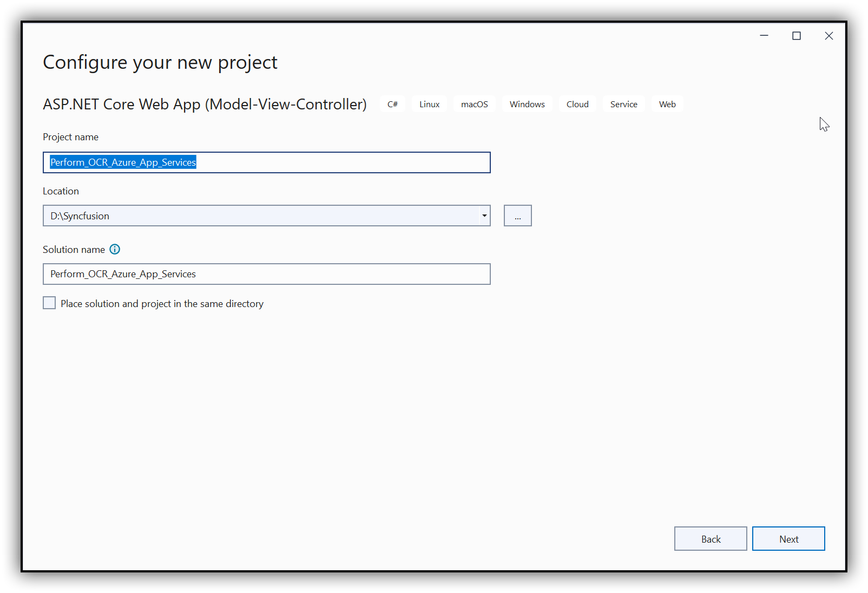
Task: Click the ASP.NET Core Web App title
Action: coord(205,104)
